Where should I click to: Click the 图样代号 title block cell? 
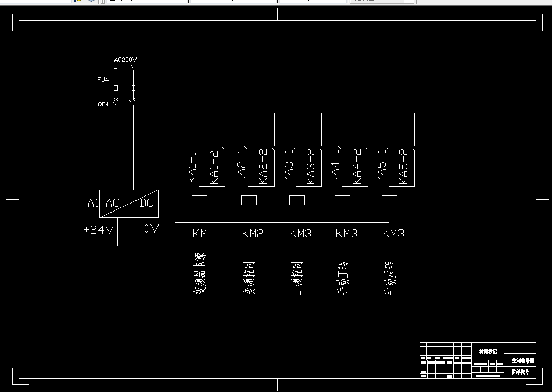tap(520, 372)
